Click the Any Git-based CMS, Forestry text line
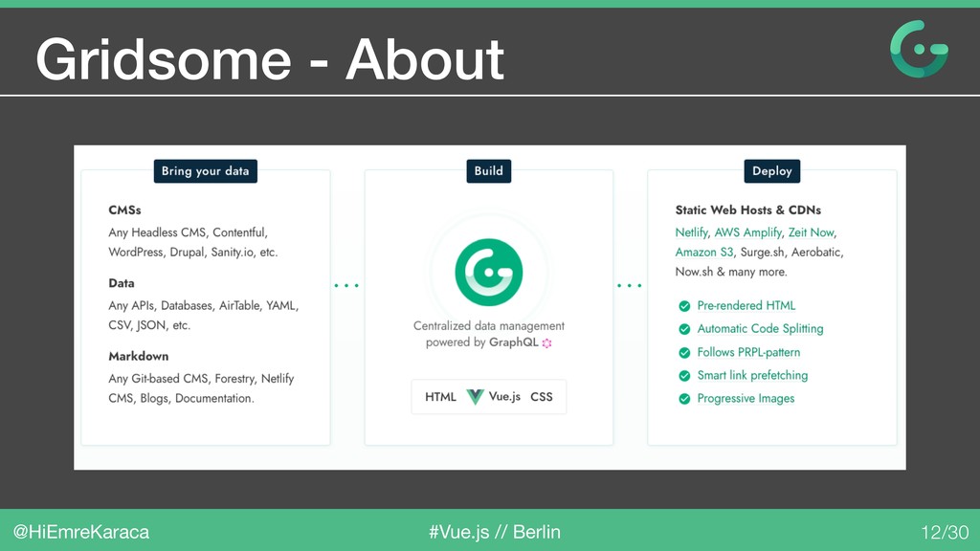This screenshot has width=980, height=551. (201, 379)
